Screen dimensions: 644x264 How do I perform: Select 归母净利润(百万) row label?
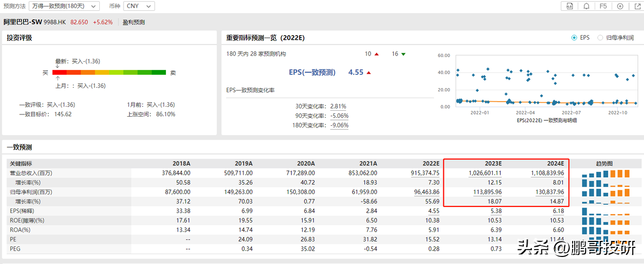pyautogui.click(x=32, y=192)
